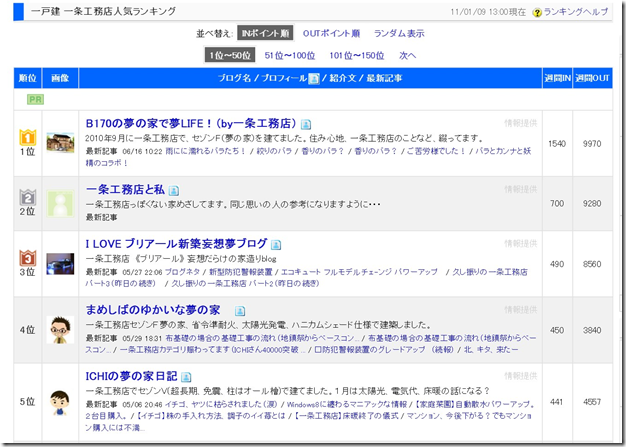The width and height of the screenshot is (626, 447).
Task: Click 情報提供 in the まめしば row
Action: (x=521, y=310)
